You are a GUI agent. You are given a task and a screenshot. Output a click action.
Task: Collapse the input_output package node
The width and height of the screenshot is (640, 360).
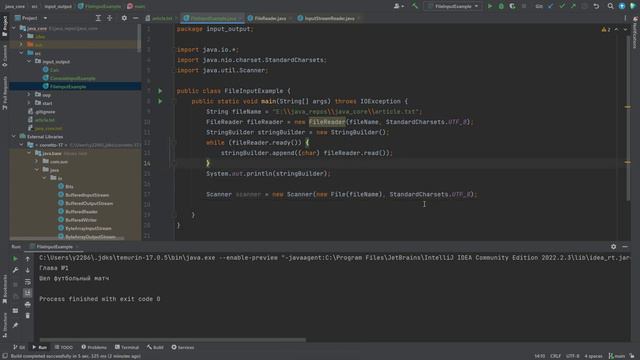(x=29, y=61)
